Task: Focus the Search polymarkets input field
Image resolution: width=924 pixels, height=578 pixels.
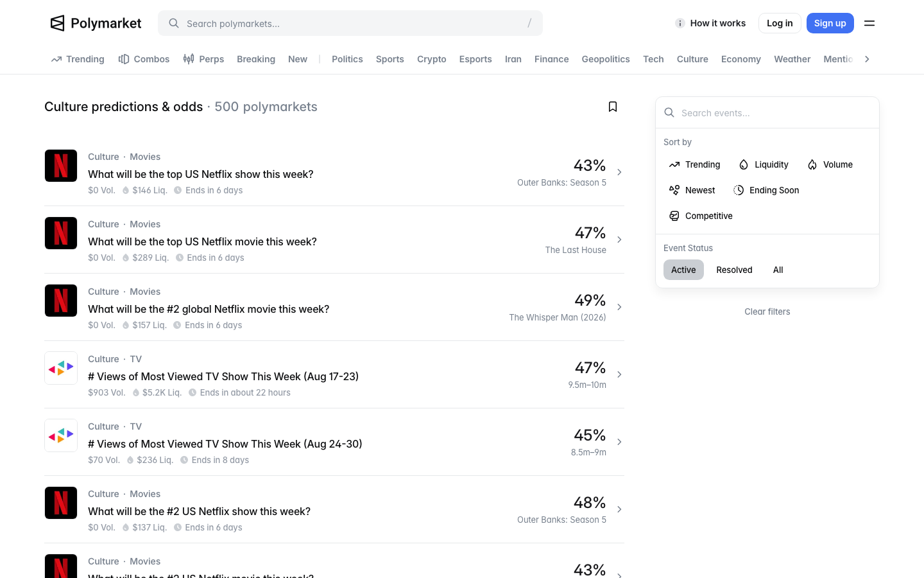Action: tap(350, 23)
